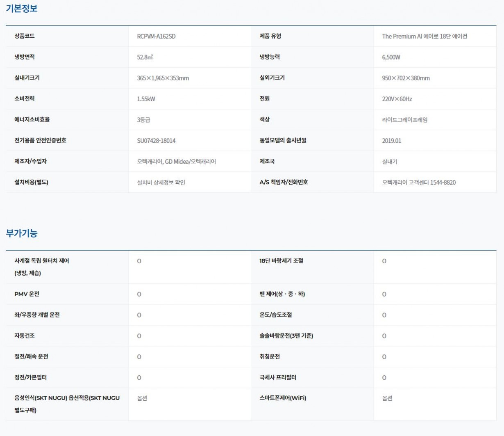
Task: Click the 스마트폰제어(WiFi) feature label
Action: pos(283,398)
